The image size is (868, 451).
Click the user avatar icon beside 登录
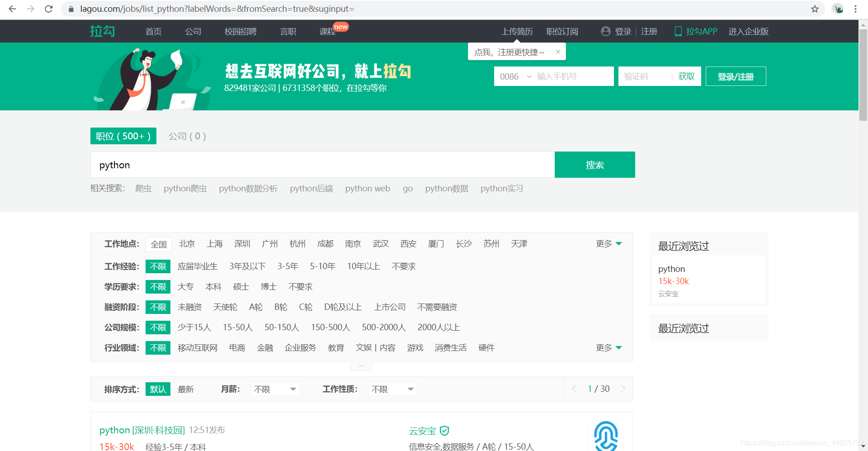coord(605,31)
